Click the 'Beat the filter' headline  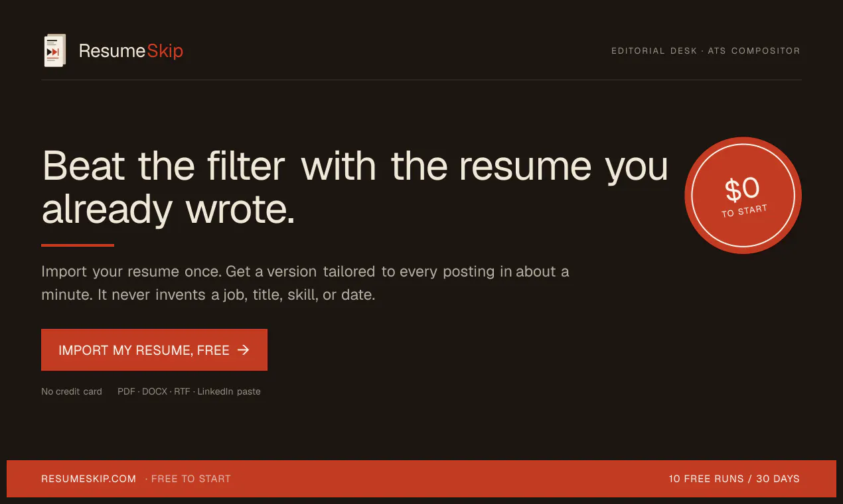coord(355,187)
